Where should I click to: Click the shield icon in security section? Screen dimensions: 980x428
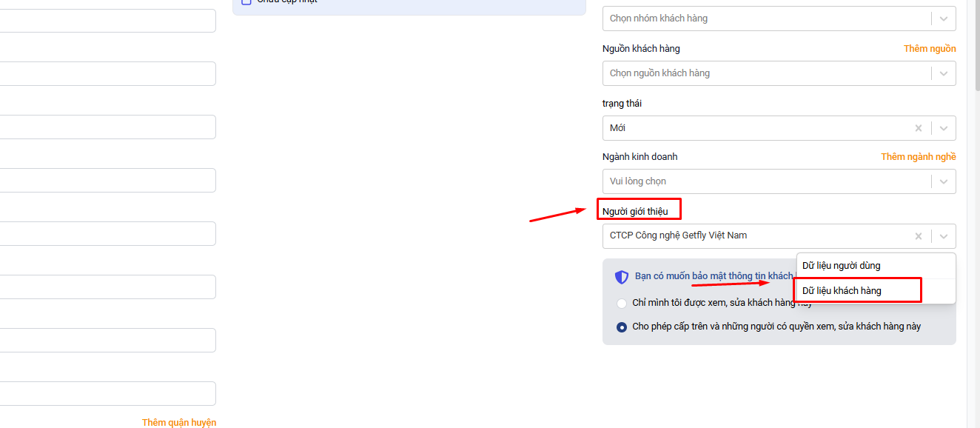pos(622,277)
